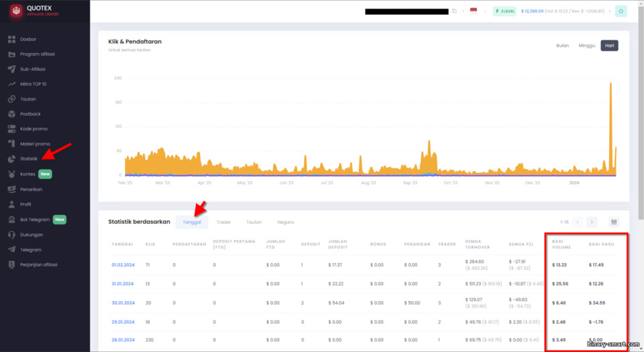
Task: Select the Sub-Afiliasi paper plane icon
Action: point(11,69)
